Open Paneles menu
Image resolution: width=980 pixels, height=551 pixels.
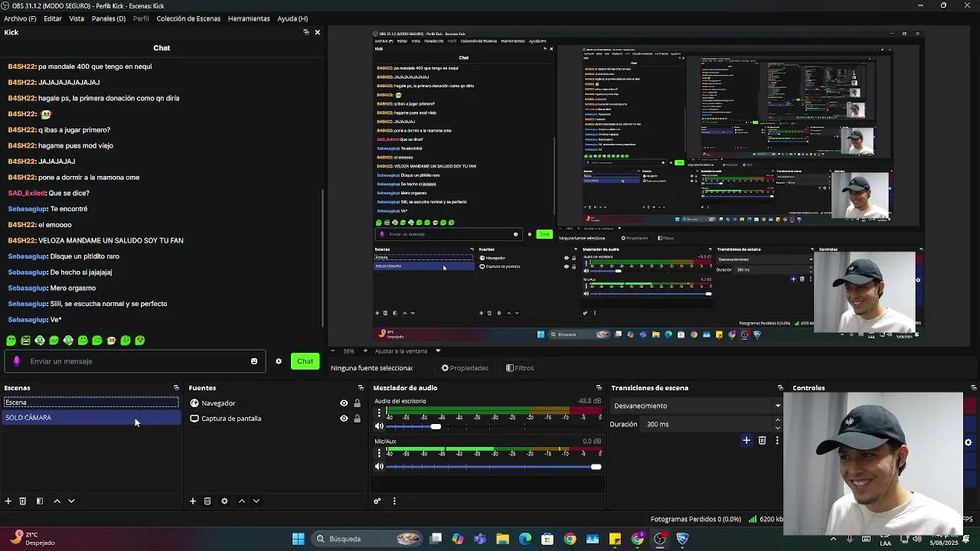click(x=109, y=18)
